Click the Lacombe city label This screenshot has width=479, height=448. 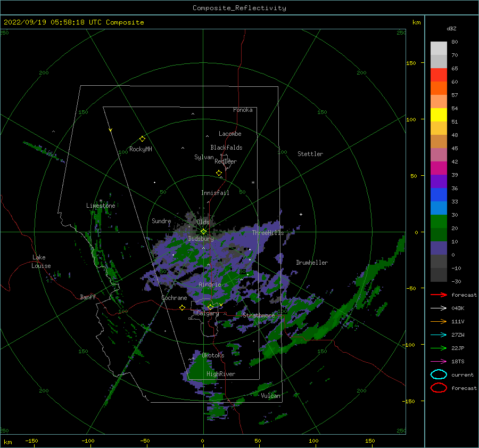coord(230,134)
